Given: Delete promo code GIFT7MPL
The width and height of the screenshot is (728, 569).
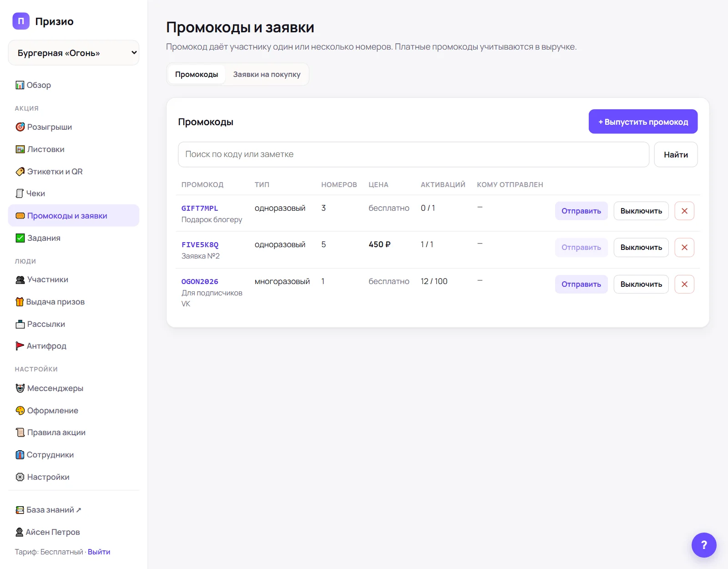Looking at the screenshot, I should point(684,211).
